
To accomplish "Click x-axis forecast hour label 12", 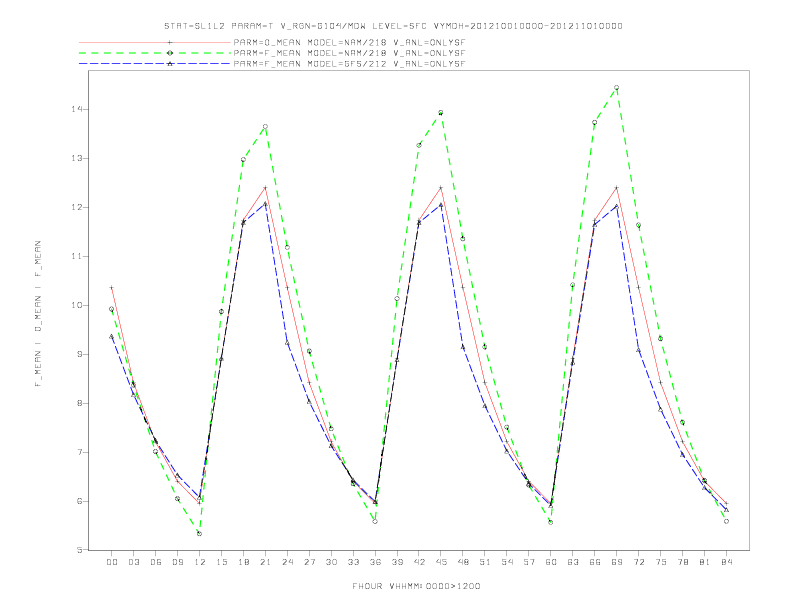I will pos(200,562).
